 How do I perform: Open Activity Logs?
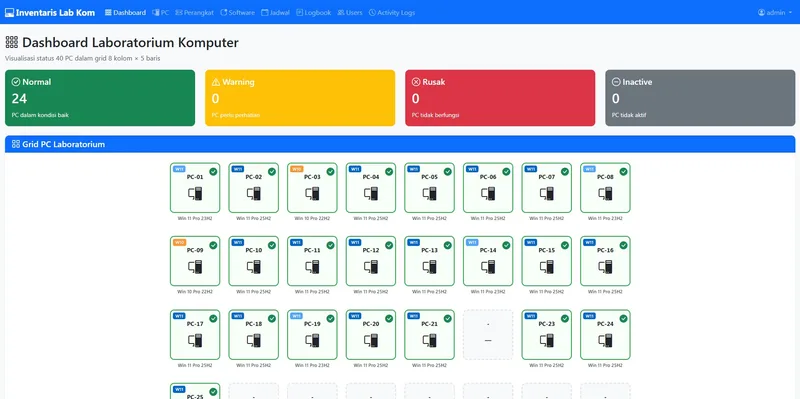391,13
